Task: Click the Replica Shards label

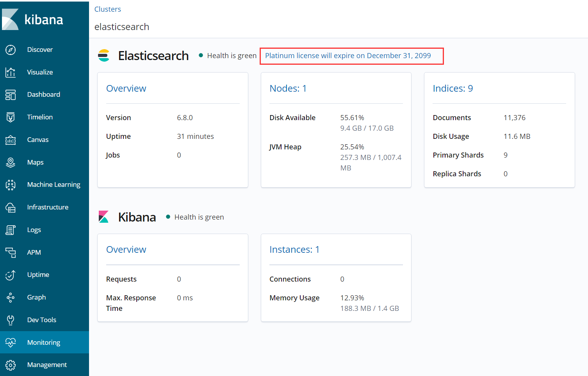Action: [x=457, y=174]
